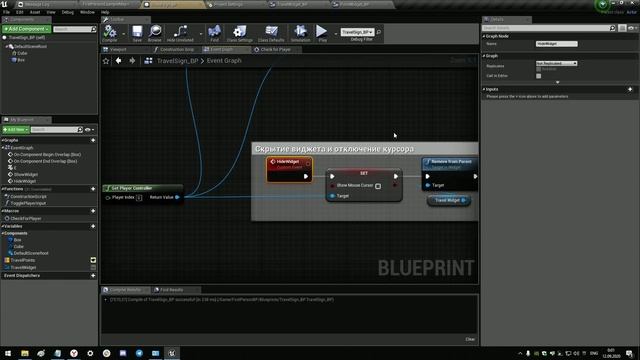Open Details panel view options eye menu
Image resolution: width=640 pixels, height=360 pixels.
(633, 28)
